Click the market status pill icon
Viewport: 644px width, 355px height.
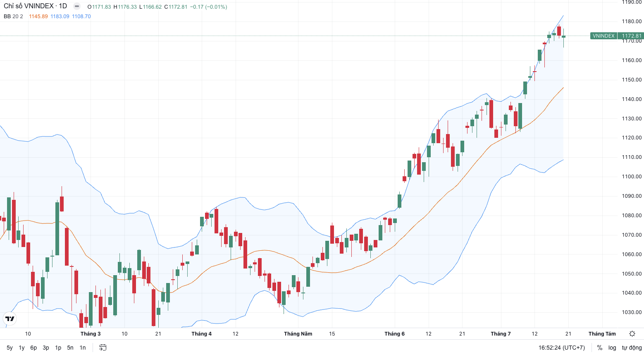(x=77, y=6)
